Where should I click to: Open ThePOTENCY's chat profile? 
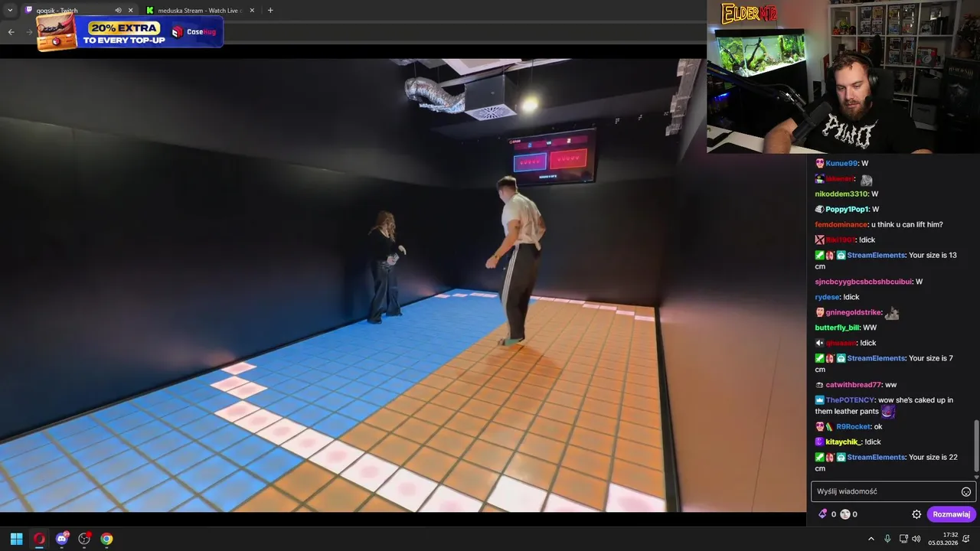tap(848, 400)
